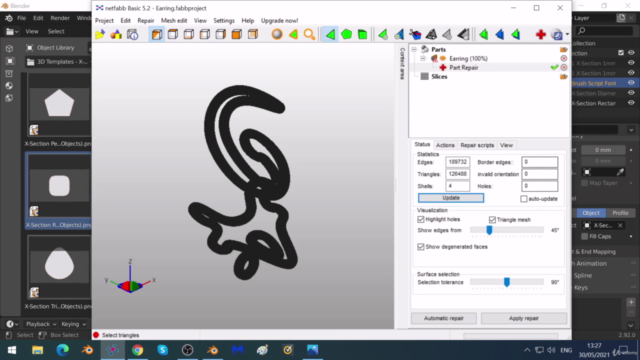Click the Update statistics button

point(451,198)
